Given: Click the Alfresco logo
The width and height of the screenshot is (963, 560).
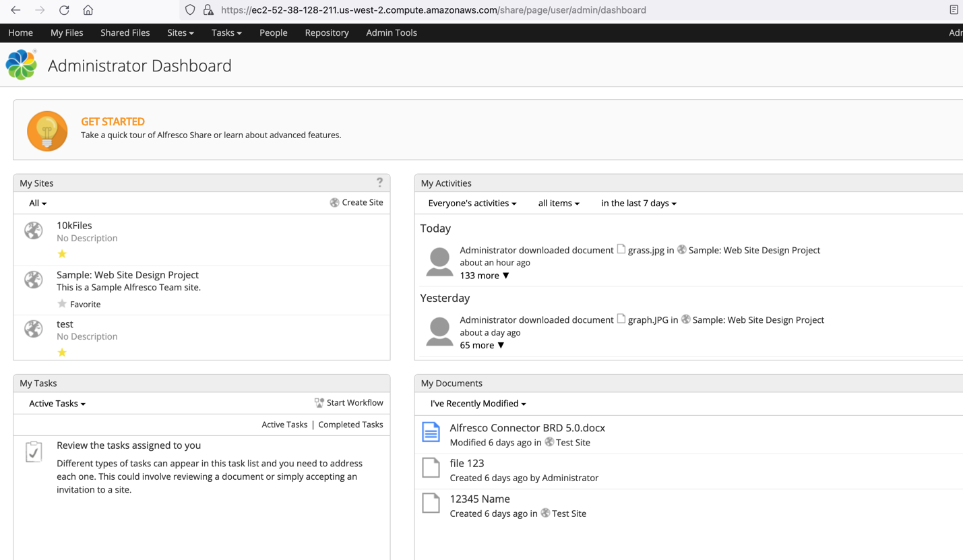Looking at the screenshot, I should 22,65.
